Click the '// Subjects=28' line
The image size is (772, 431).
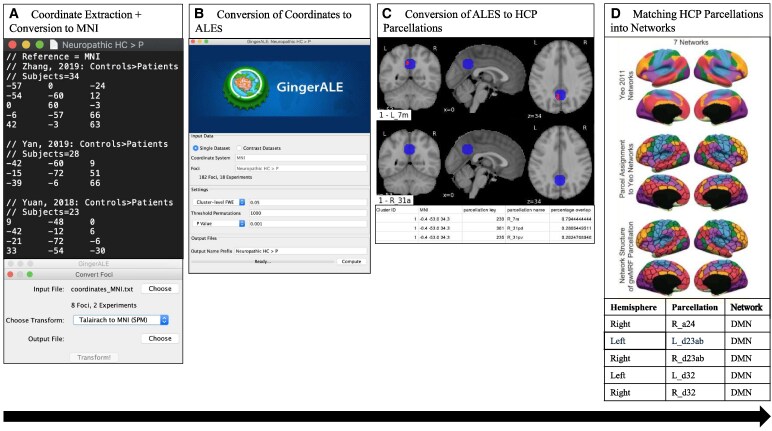(x=43, y=154)
